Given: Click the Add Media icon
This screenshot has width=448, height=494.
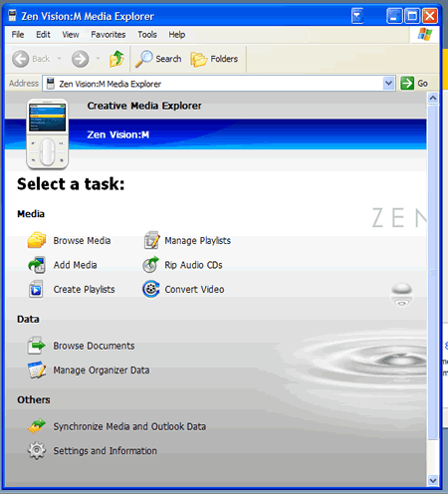Looking at the screenshot, I should (37, 265).
